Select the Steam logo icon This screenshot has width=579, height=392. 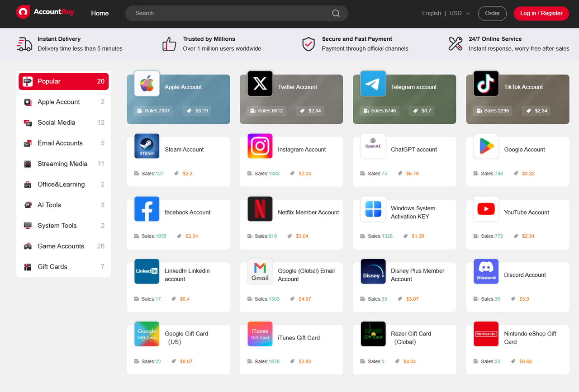click(147, 146)
